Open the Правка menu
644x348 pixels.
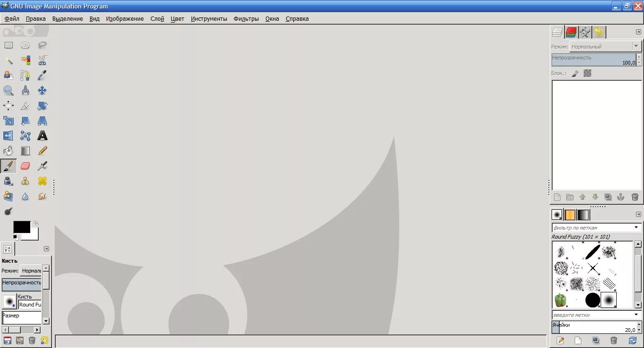[36, 19]
